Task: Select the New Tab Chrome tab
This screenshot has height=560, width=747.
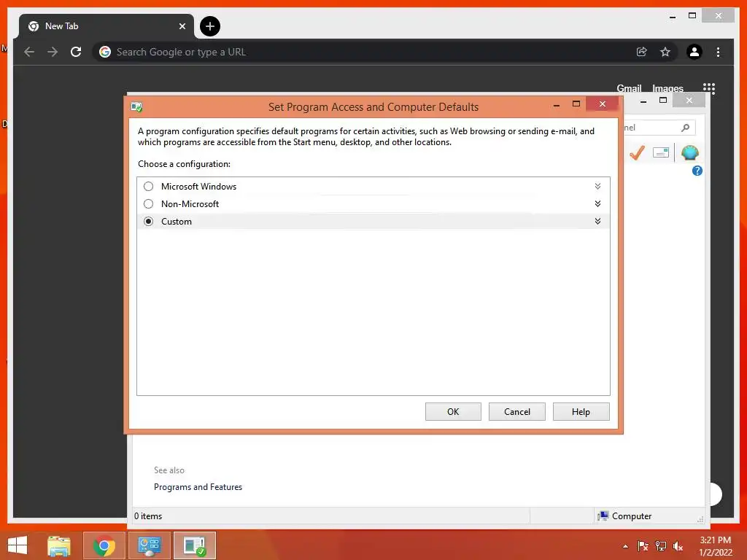Action: (x=107, y=26)
